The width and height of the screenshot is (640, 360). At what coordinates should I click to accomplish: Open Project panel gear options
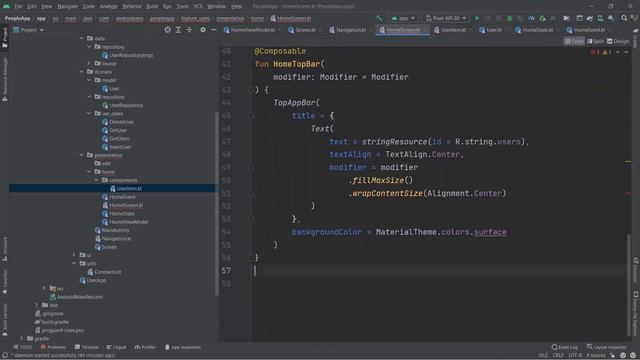point(203,30)
